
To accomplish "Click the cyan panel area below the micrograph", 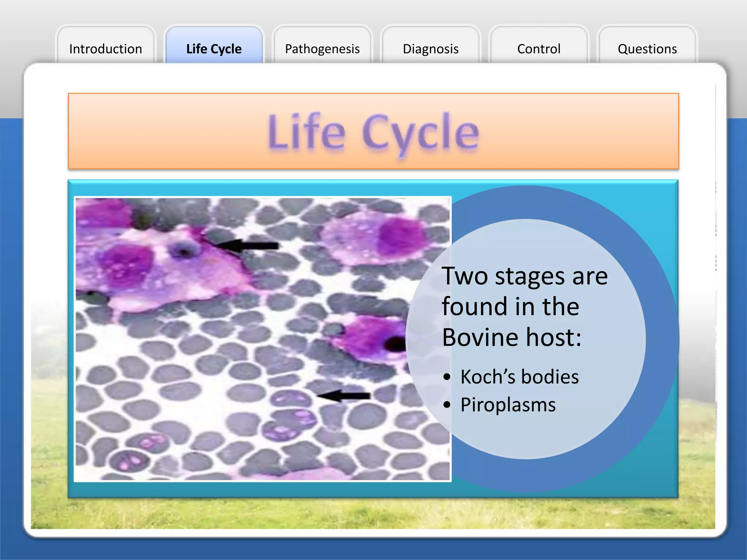I will [373, 490].
